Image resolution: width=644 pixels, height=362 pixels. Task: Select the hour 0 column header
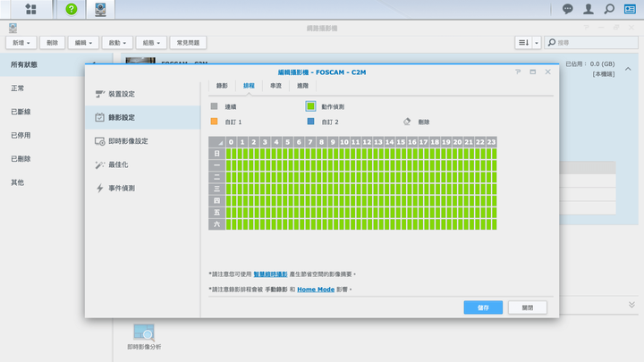click(x=232, y=142)
